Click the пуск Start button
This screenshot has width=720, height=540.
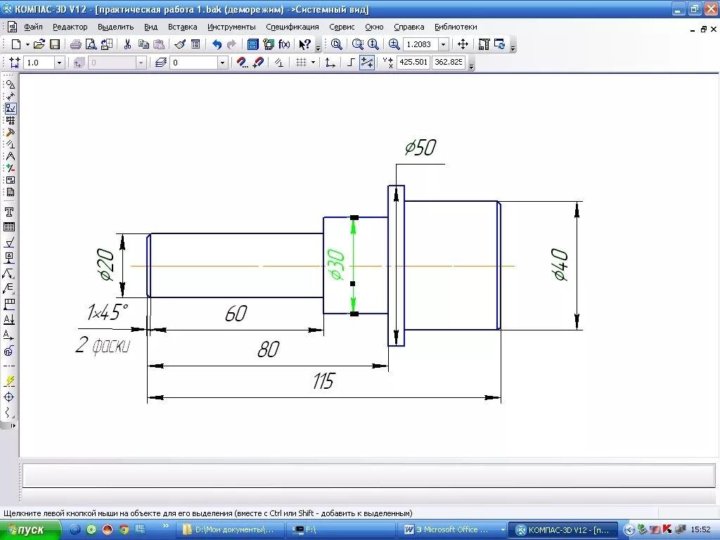[x=24, y=529]
